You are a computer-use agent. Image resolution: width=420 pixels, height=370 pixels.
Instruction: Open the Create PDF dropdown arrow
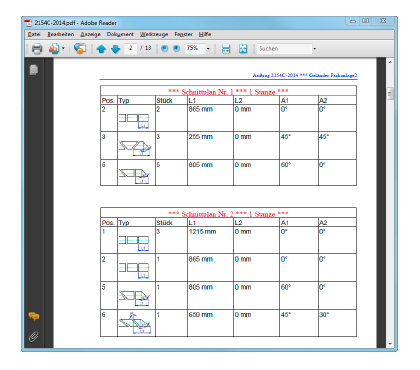[63, 49]
